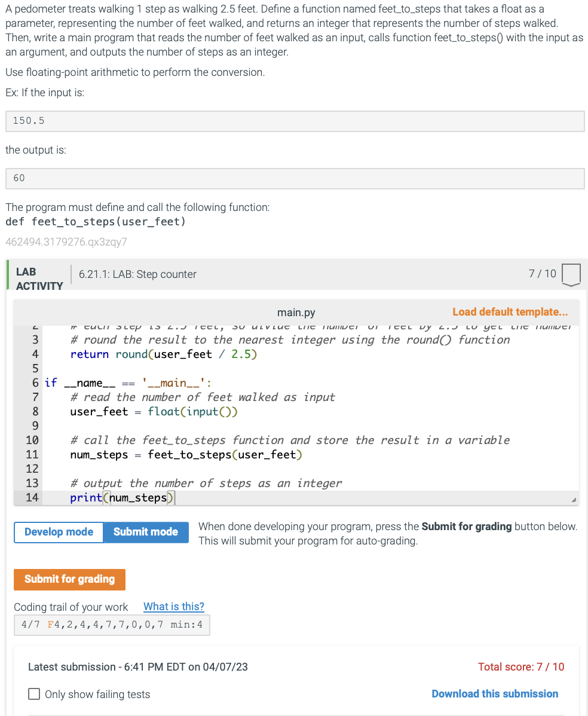The image size is (588, 716).
Task: Select the coding trail summary box
Action: (x=111, y=625)
